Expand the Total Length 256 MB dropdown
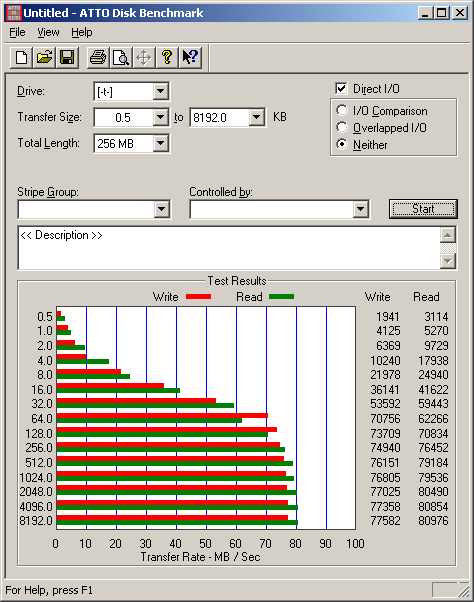Viewport: 474px width, 602px height. [x=160, y=143]
